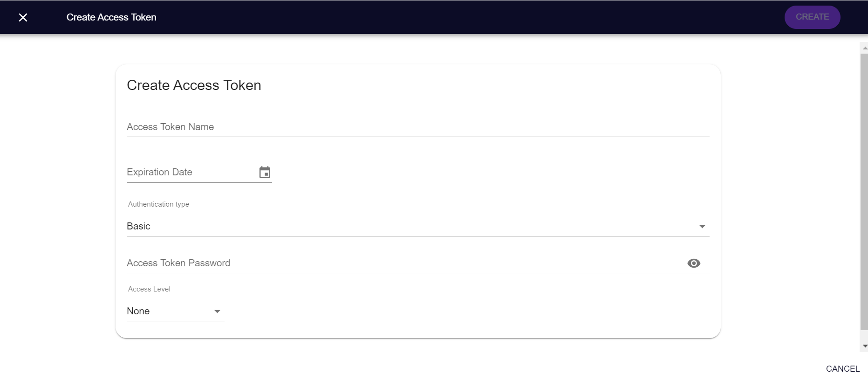The width and height of the screenshot is (868, 381).
Task: Click the 'Access Level' label
Action: [149, 289]
